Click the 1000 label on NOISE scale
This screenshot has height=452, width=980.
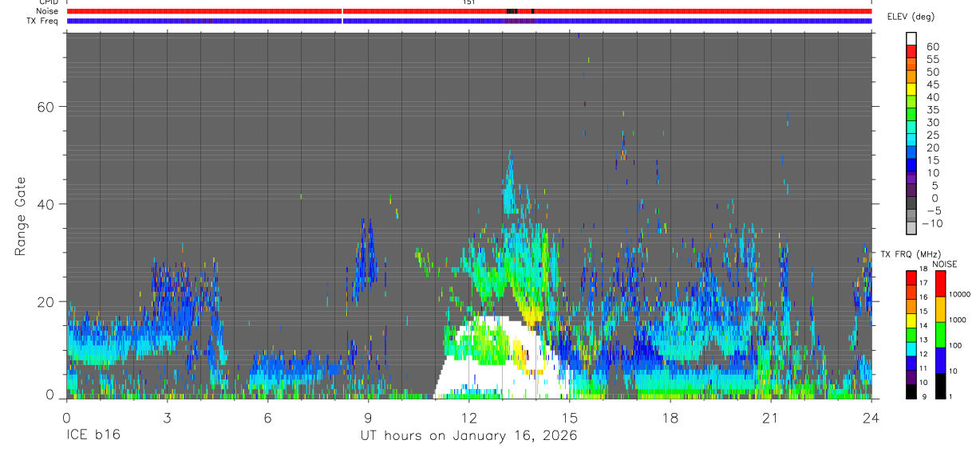(x=957, y=320)
